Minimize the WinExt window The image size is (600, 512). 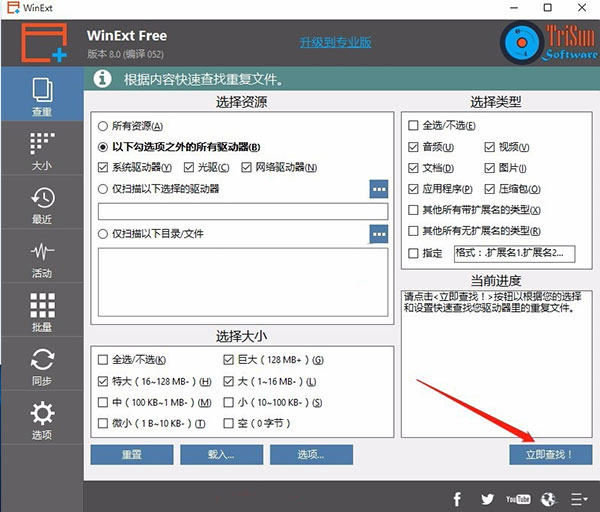[514, 8]
